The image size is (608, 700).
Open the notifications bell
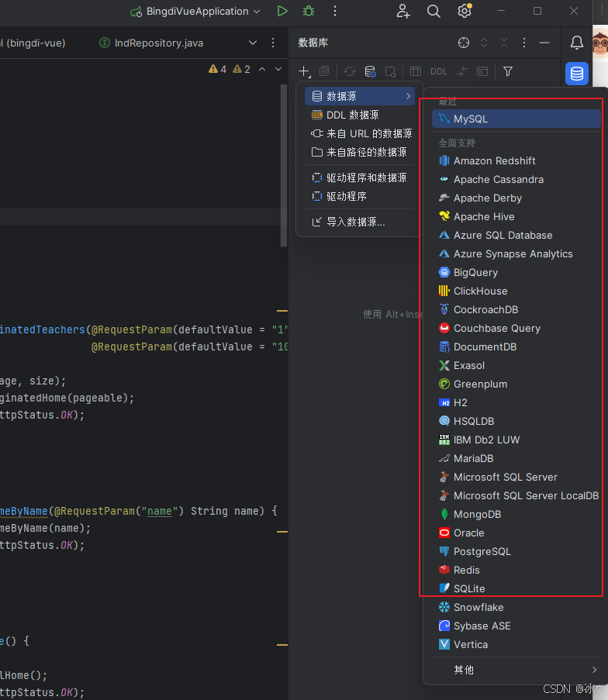pos(577,43)
